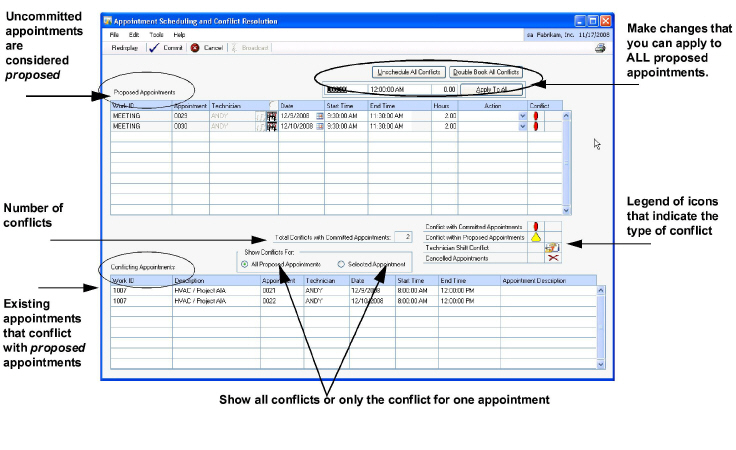Open the File menu
736x450 pixels.
point(116,35)
